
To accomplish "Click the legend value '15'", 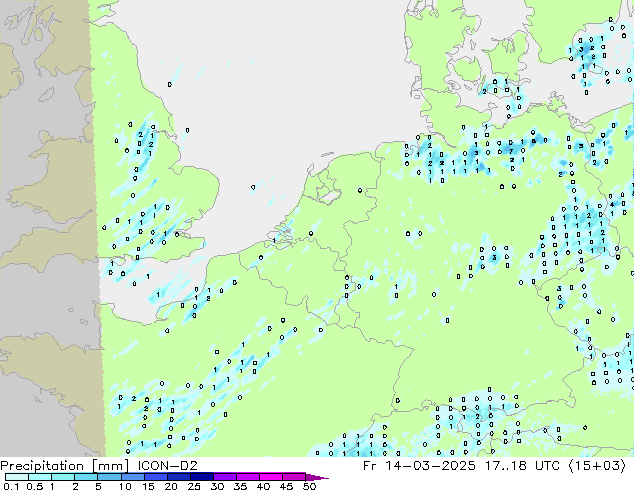I will [148, 486].
